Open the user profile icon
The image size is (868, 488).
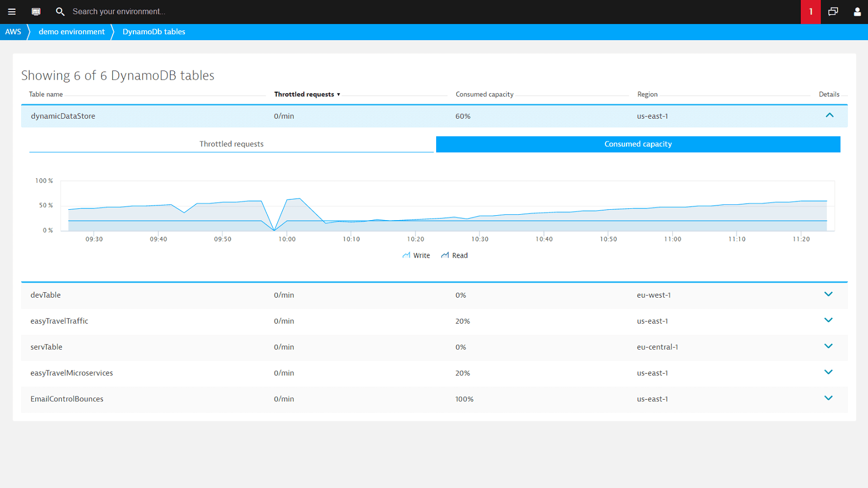coord(857,11)
